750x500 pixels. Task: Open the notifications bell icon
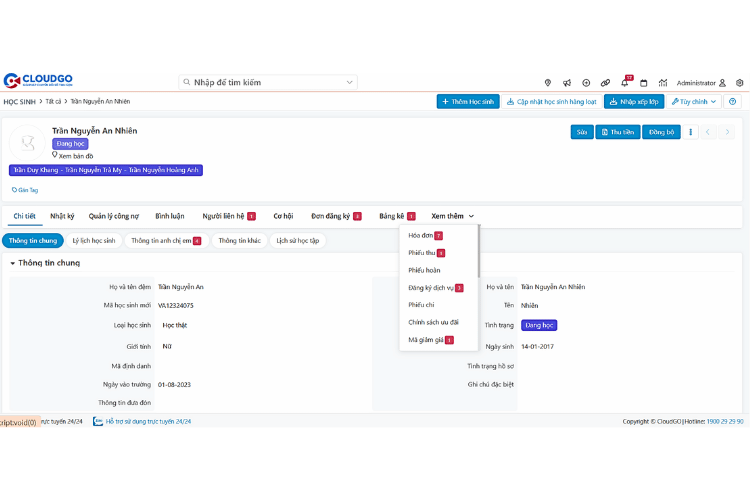pos(626,82)
